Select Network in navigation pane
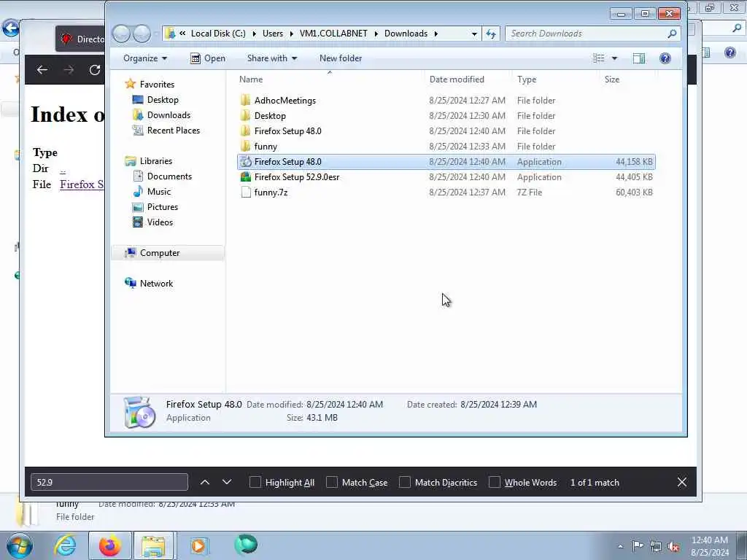The width and height of the screenshot is (747, 560). point(156,284)
